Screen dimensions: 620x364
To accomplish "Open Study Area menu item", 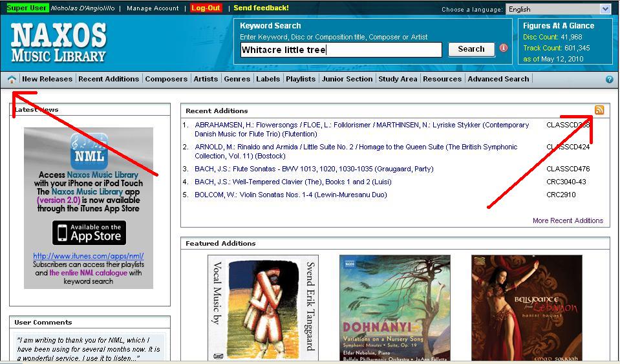I will click(x=398, y=79).
